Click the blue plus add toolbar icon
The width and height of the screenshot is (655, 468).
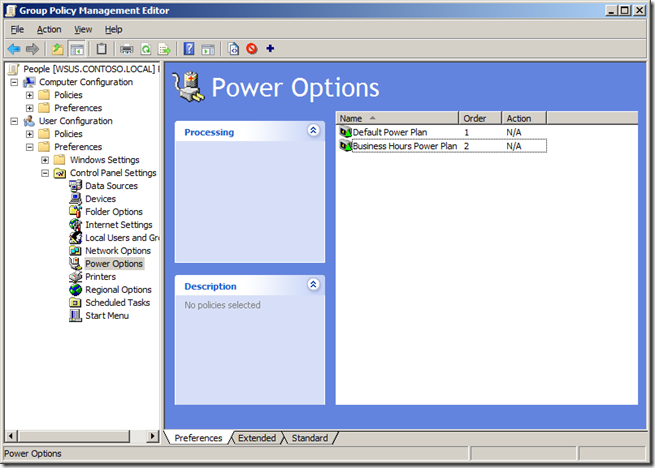270,48
